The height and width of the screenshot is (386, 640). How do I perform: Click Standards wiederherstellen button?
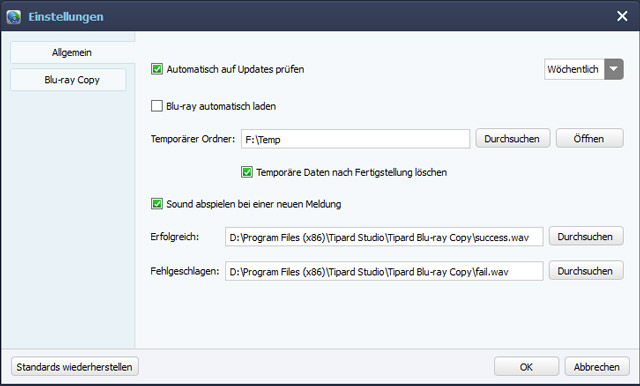pos(75,367)
